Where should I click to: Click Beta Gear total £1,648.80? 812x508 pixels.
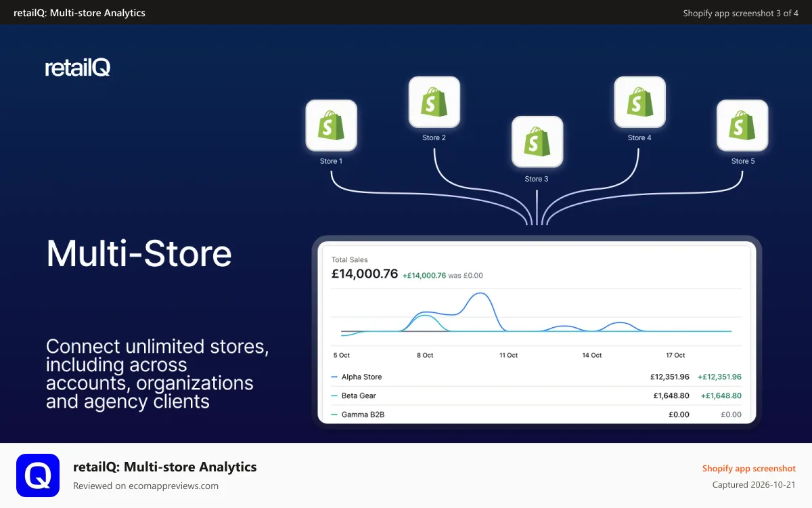671,396
